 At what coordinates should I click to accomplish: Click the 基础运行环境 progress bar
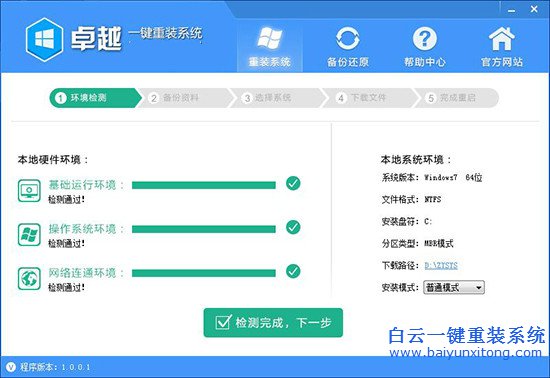204,185
